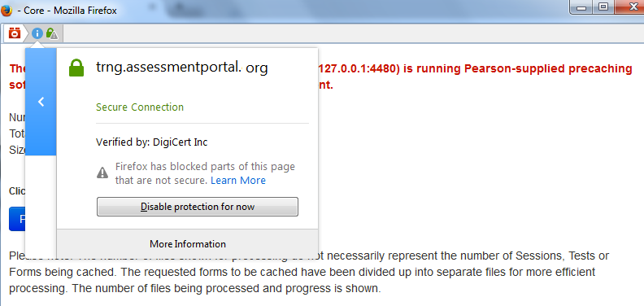Image resolution: width=644 pixels, height=306 pixels.
Task: Click Verified by: DigiCert Inc text
Action: 151,142
